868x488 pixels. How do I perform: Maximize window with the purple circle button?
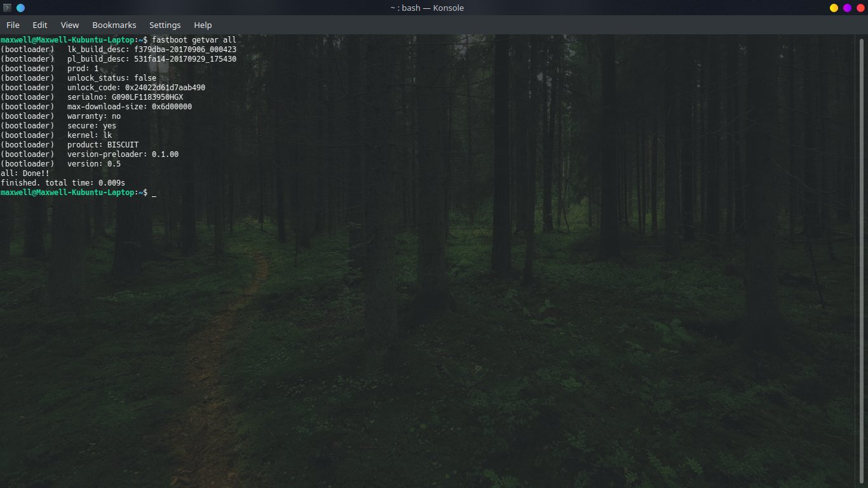(x=847, y=8)
